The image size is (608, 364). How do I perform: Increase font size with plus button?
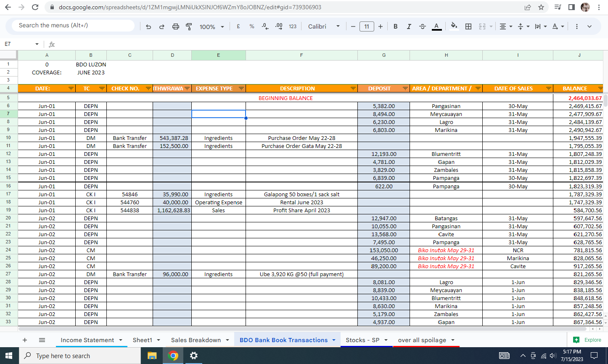click(x=381, y=26)
